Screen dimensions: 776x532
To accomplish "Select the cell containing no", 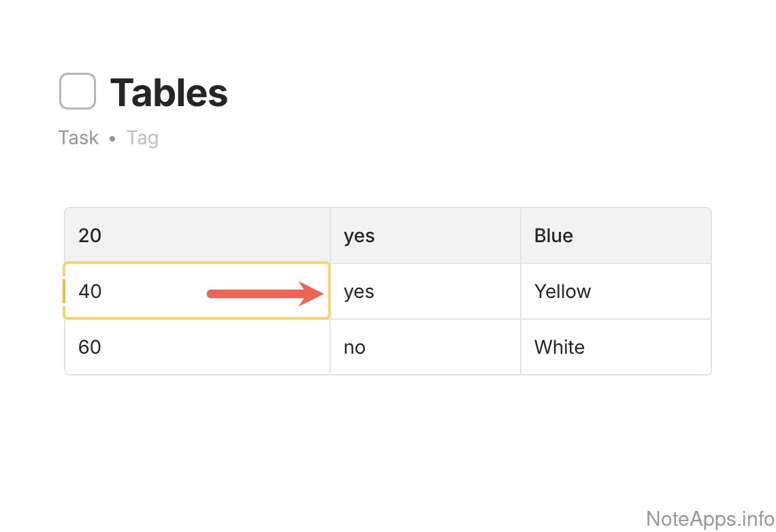I will tap(425, 347).
